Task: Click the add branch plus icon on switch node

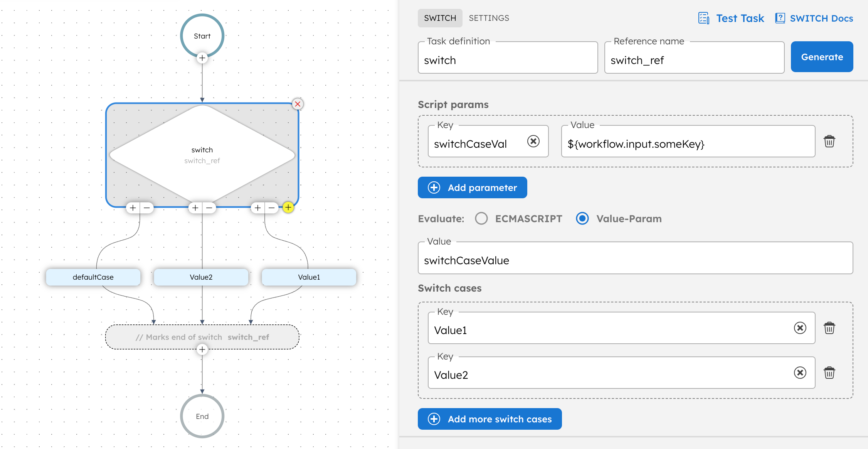Action: (288, 207)
